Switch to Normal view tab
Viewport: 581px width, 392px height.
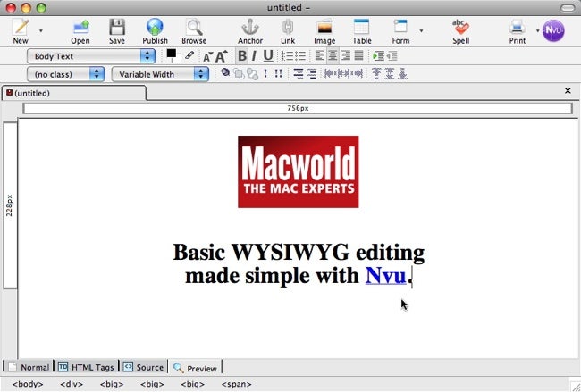tap(29, 367)
